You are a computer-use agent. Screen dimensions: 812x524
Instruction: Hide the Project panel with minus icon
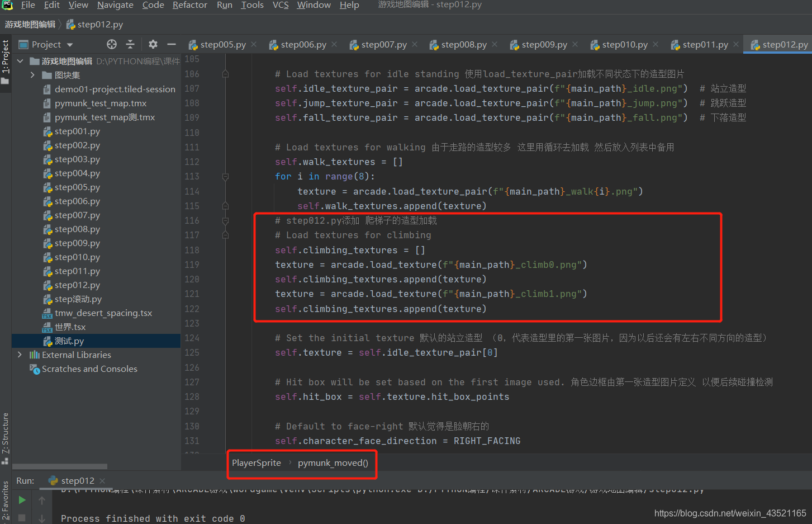(172, 44)
